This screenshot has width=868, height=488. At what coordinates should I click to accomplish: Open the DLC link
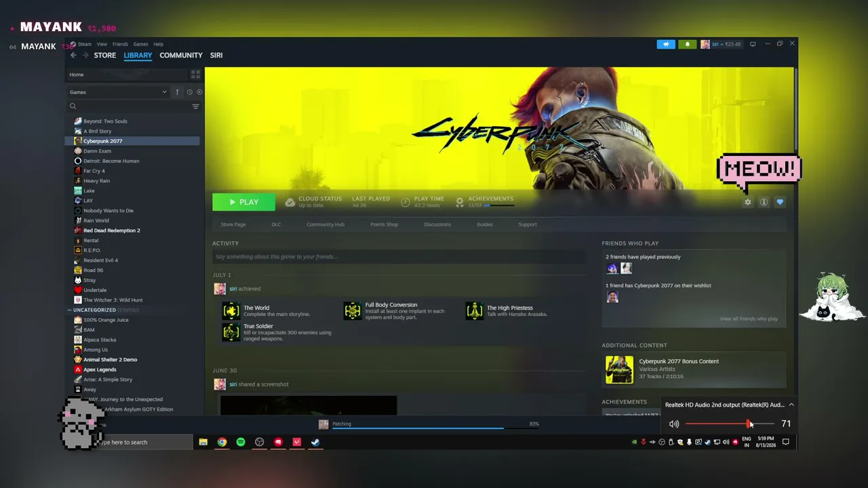(276, 224)
